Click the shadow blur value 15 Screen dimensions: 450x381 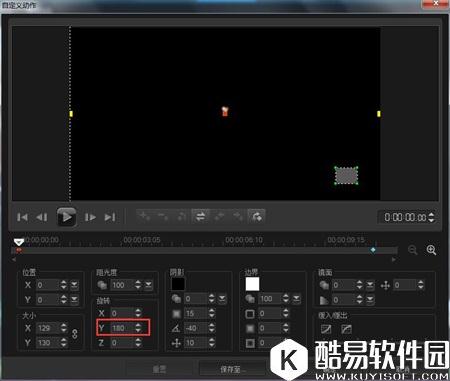(x=196, y=313)
